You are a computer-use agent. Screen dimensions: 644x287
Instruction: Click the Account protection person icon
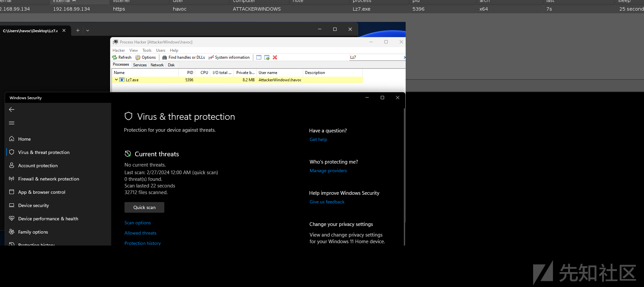(x=12, y=165)
